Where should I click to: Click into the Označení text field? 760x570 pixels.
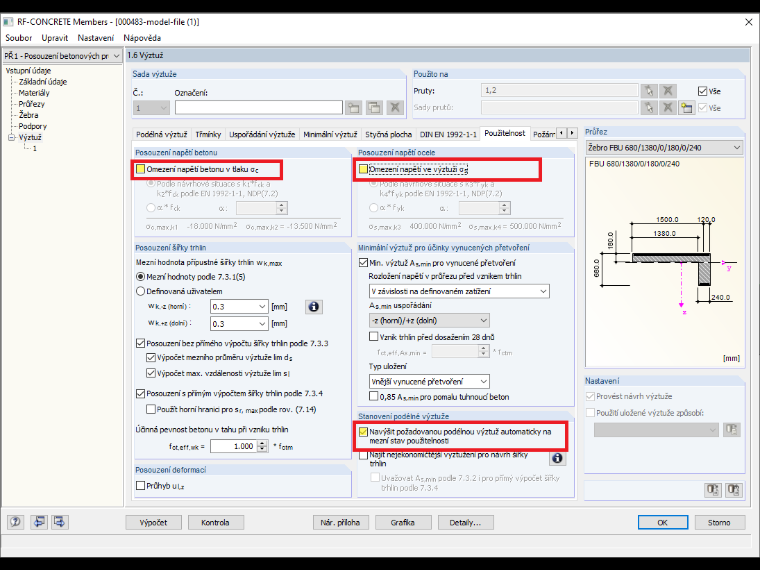pos(258,108)
